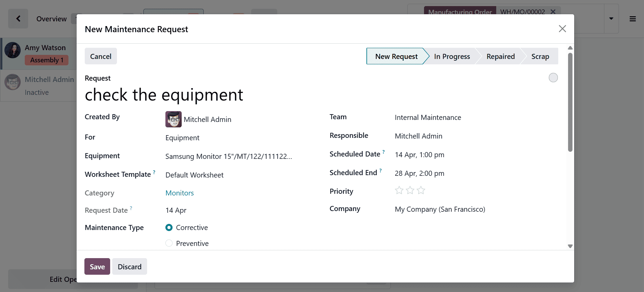Click the scrollbar up arrow
This screenshot has height=292, width=644.
[x=570, y=48]
